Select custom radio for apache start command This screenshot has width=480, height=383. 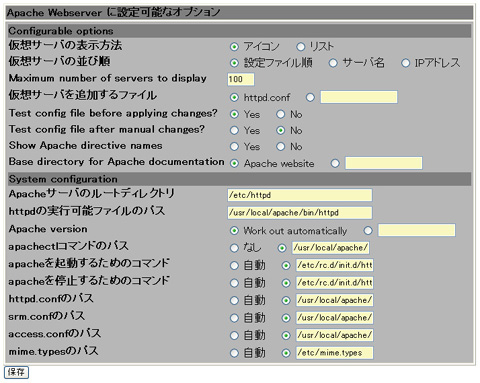tap(286, 266)
